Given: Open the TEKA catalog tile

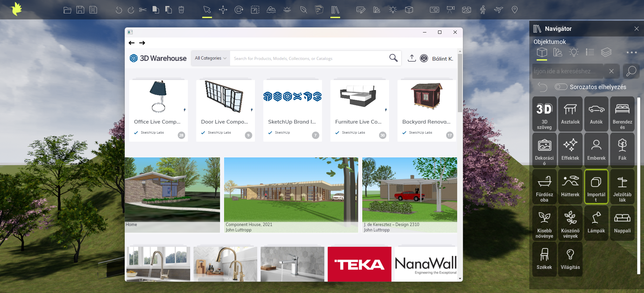Looking at the screenshot, I should pos(359,264).
